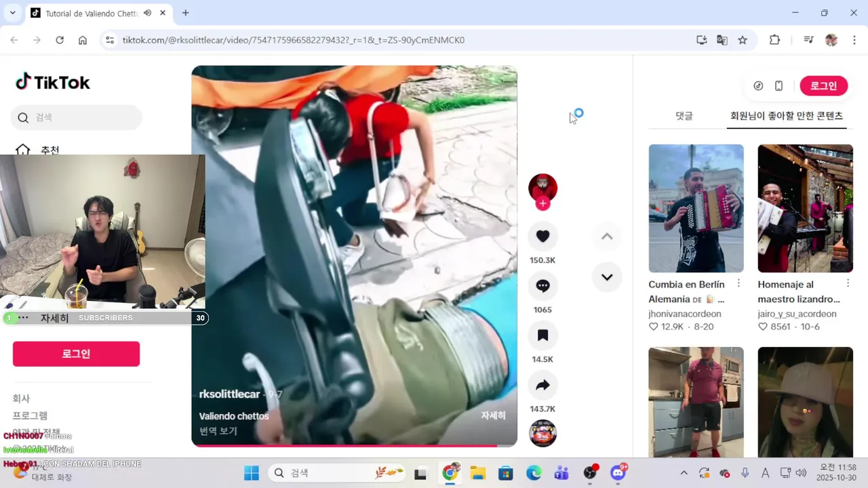868x488 pixels.
Task: Click the TikTok logo
Action: point(53,82)
